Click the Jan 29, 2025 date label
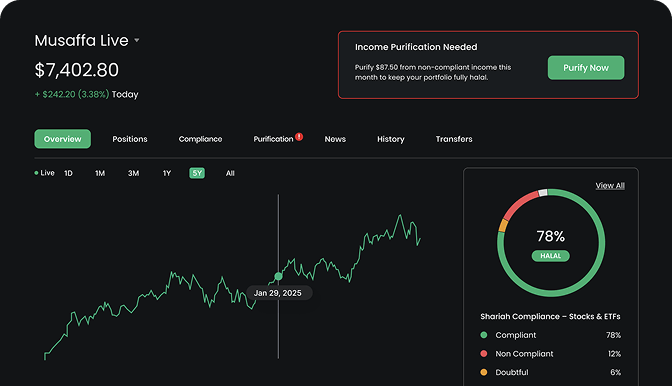672x386 pixels. (x=278, y=293)
